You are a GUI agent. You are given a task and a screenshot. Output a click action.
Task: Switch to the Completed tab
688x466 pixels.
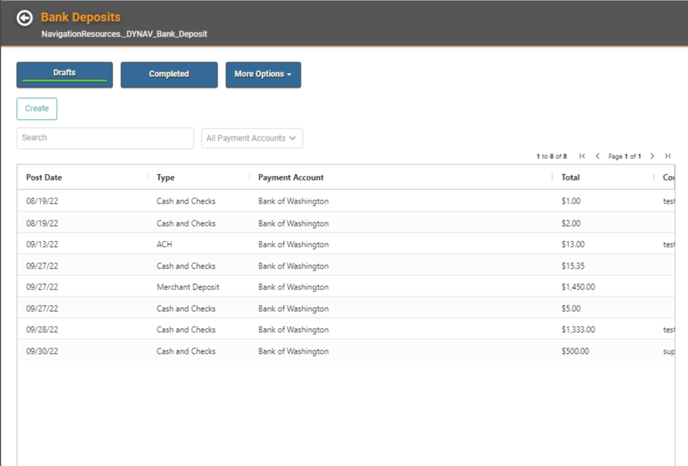pyautogui.click(x=169, y=74)
